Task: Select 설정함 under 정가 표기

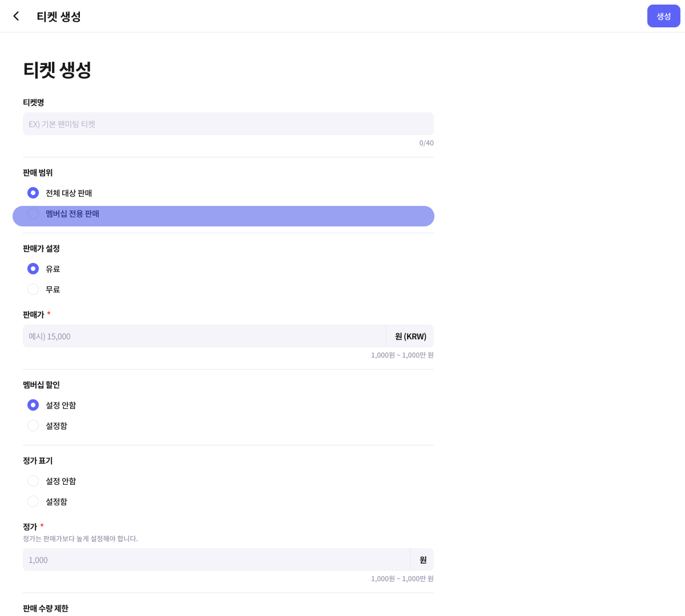Action: pyautogui.click(x=33, y=501)
